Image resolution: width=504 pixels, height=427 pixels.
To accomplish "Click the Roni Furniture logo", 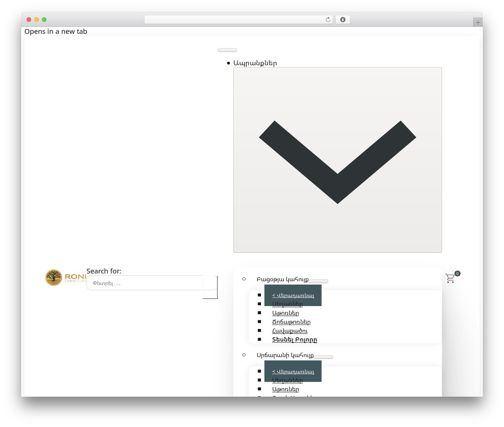I will click(65, 278).
